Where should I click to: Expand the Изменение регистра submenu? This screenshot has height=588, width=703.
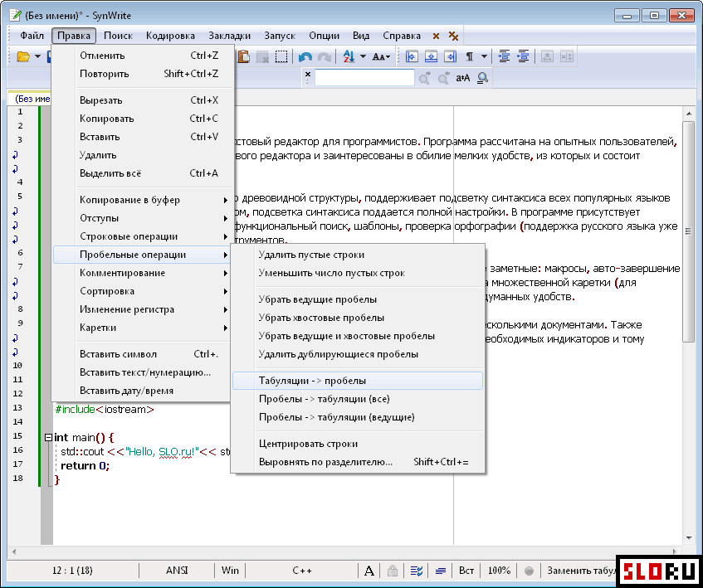tap(143, 309)
